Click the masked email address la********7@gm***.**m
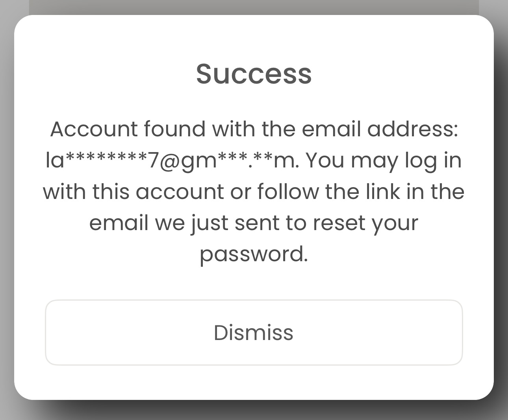Screen dimensions: 508x420 pos(172,160)
